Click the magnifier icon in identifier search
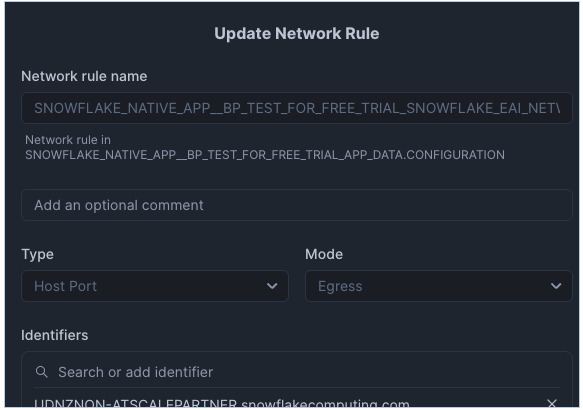 (x=41, y=372)
